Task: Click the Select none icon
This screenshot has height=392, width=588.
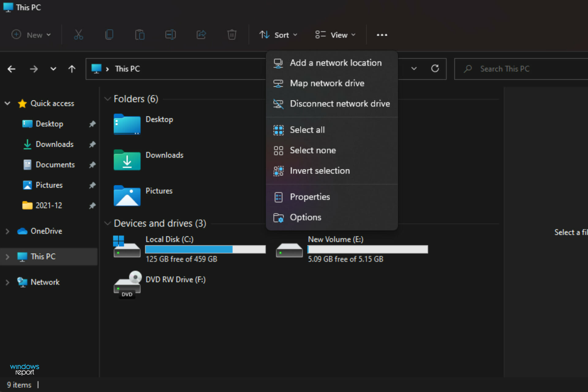Action: pyautogui.click(x=278, y=150)
